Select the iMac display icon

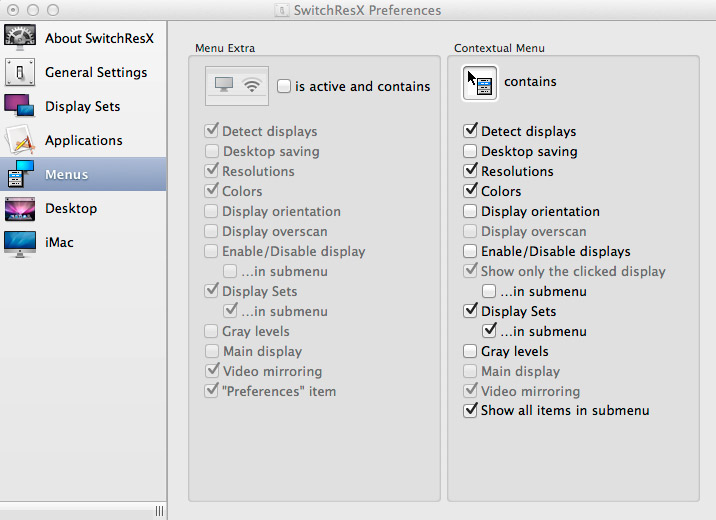pyautogui.click(x=20, y=242)
